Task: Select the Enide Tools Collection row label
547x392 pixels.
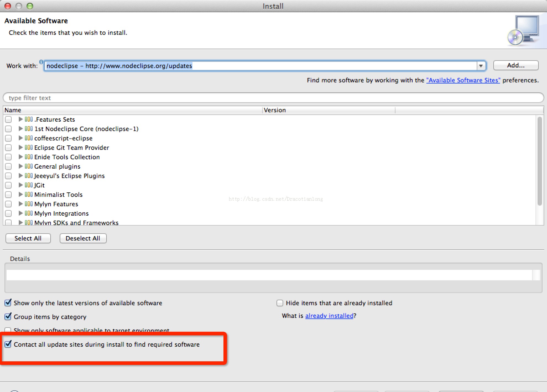Action: (67, 157)
